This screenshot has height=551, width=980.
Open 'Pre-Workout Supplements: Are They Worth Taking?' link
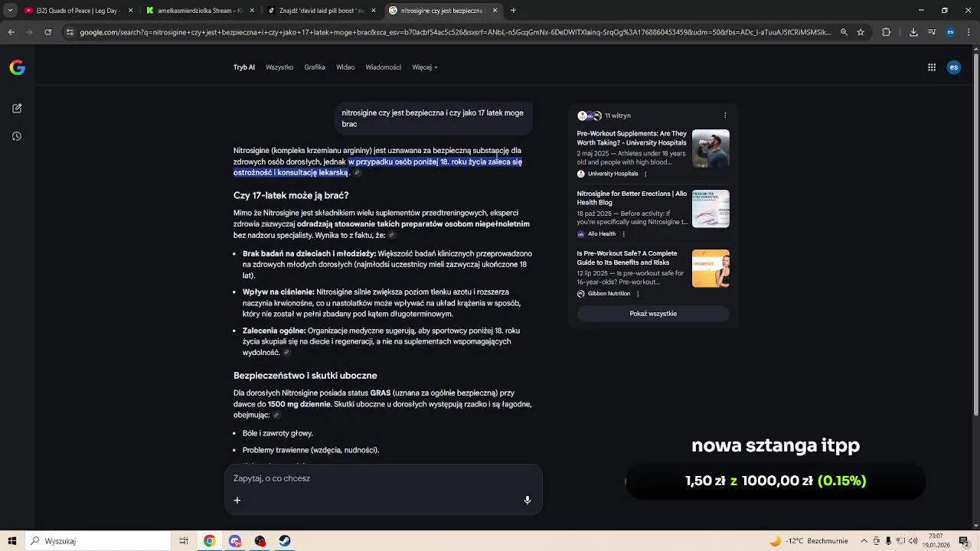click(x=632, y=138)
